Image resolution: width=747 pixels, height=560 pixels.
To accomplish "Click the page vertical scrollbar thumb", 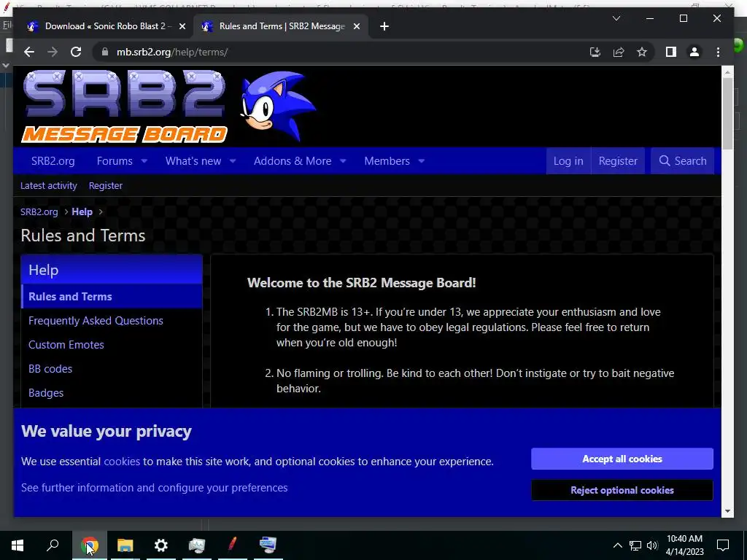I will point(727,113).
